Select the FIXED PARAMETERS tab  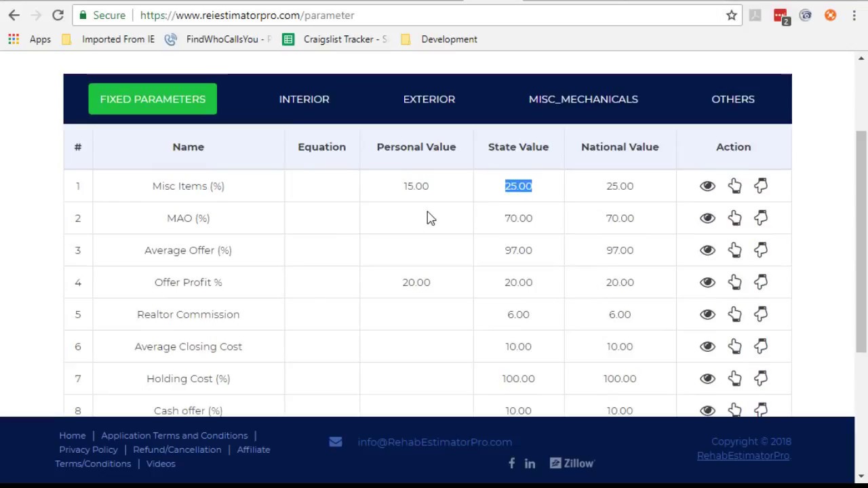[x=153, y=99]
